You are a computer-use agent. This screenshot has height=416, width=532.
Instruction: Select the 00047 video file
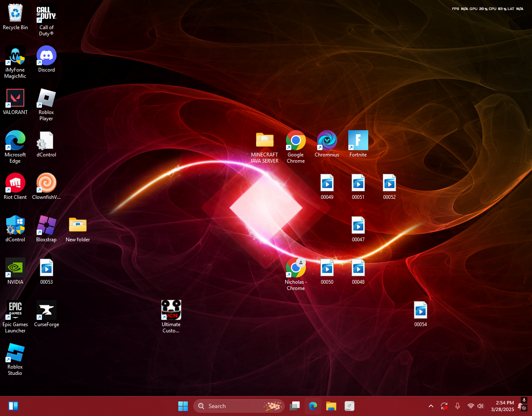(x=358, y=225)
